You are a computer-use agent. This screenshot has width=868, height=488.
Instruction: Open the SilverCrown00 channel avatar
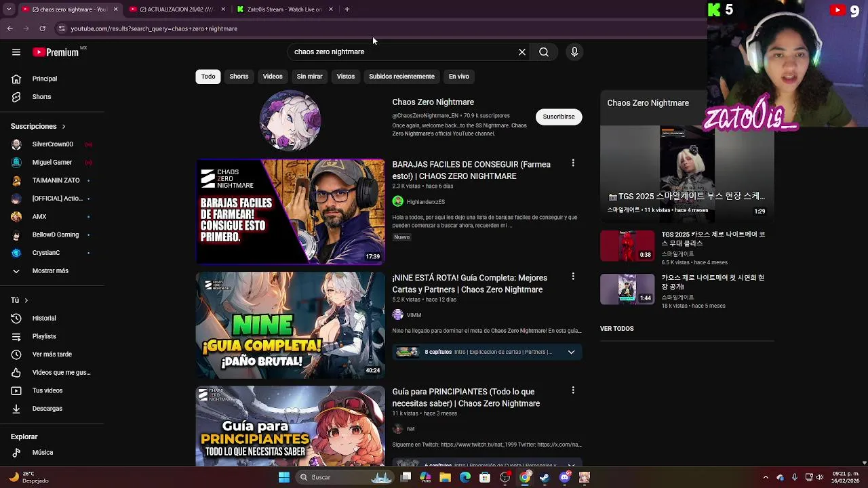[x=16, y=144]
